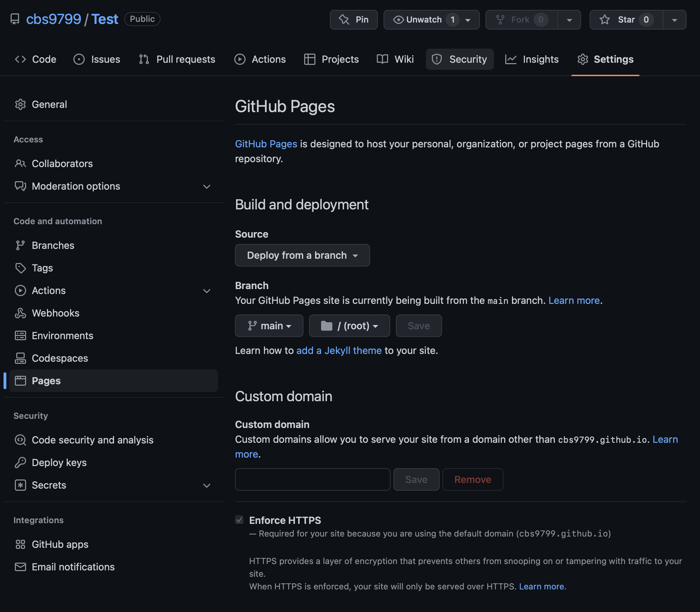This screenshot has height=612, width=700.
Task: Click the Email notifications envelope icon
Action: (20, 567)
